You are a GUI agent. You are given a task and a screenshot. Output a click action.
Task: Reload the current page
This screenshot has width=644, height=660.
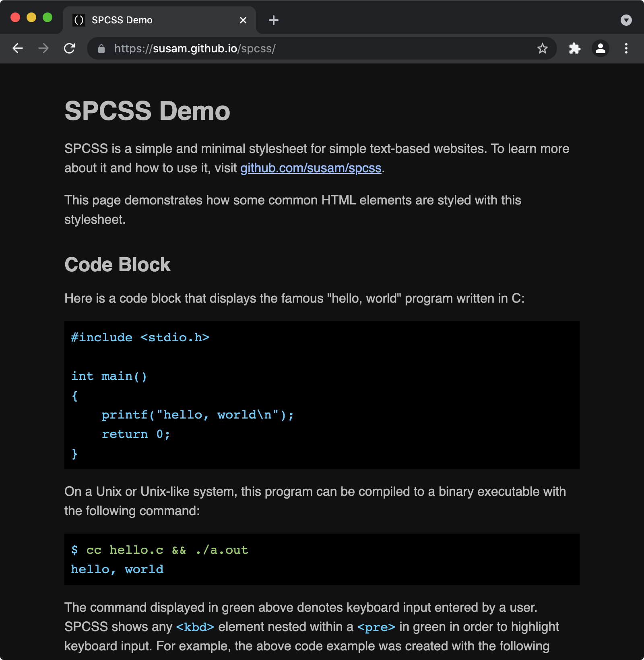pos(70,48)
